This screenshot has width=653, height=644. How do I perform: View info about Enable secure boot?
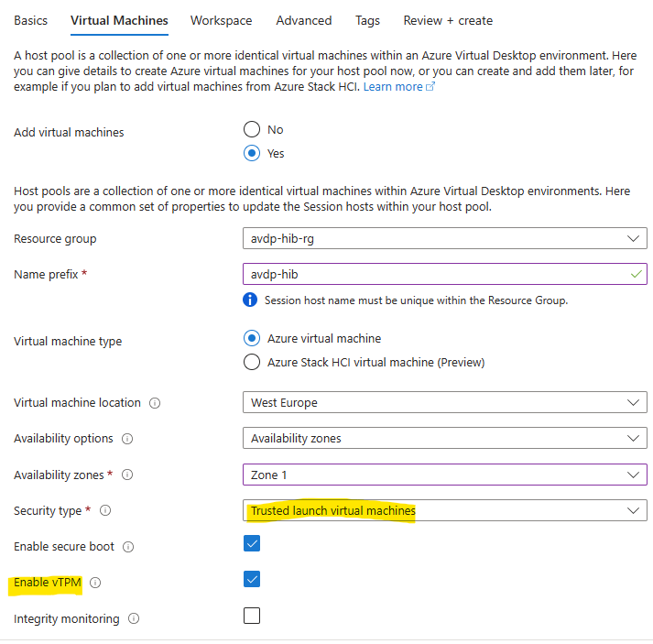tap(128, 547)
